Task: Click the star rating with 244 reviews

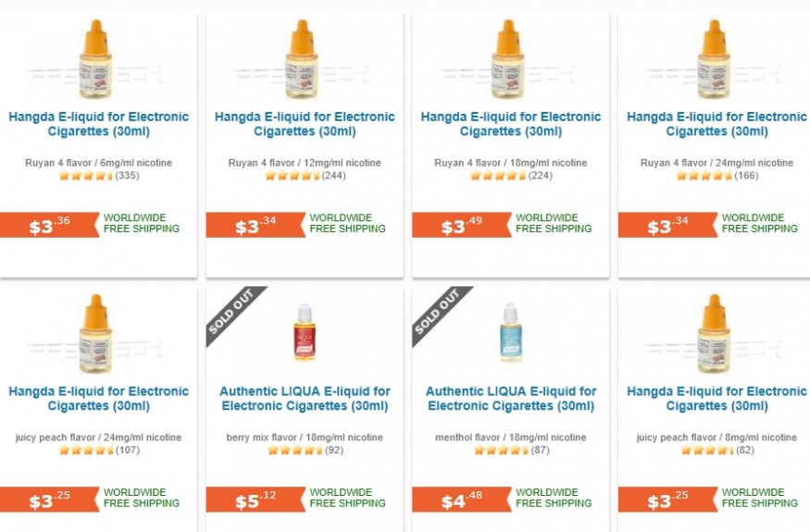Action: click(292, 176)
